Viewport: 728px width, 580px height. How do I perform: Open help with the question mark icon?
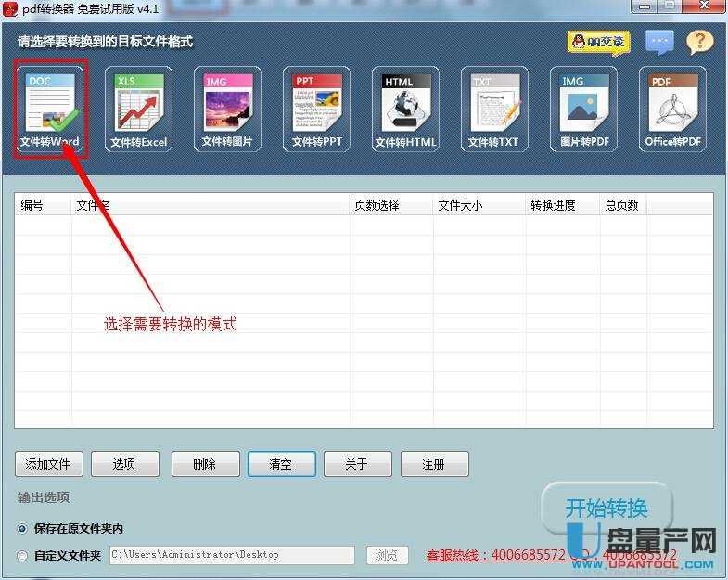click(700, 42)
